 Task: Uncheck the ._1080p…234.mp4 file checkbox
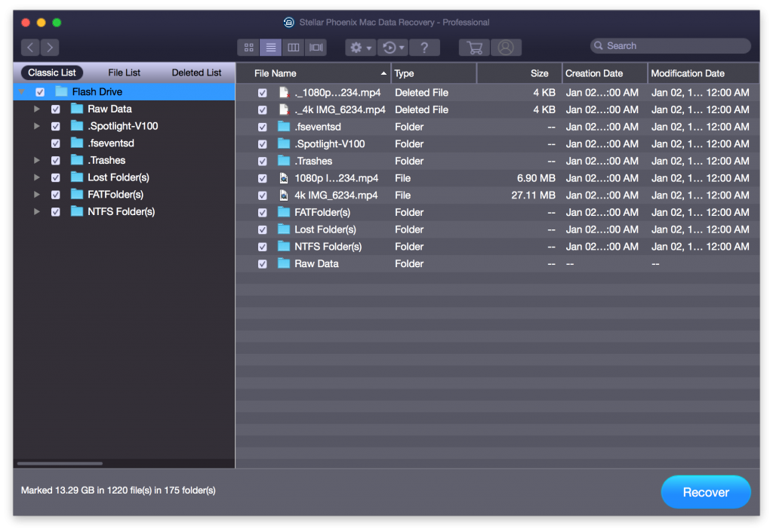coord(262,93)
